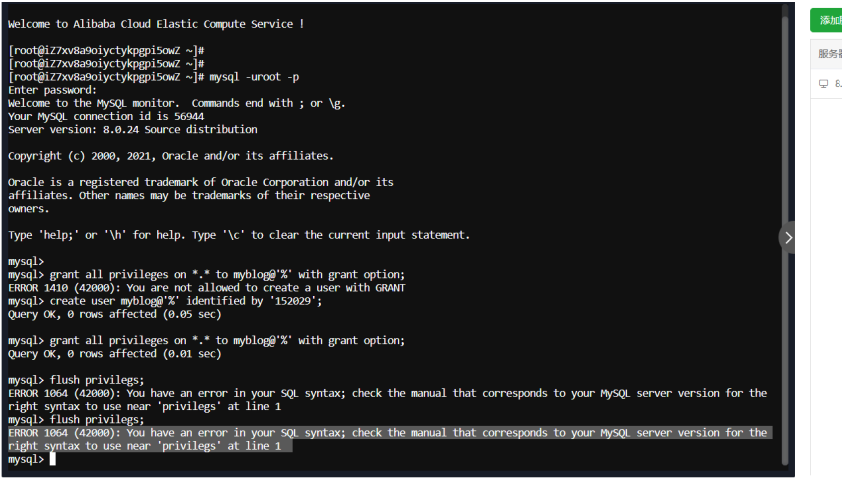Click the 'Query OK, 0 rows affected (0.01 sec)' line
Screen dimensions: 842x481
(114, 354)
